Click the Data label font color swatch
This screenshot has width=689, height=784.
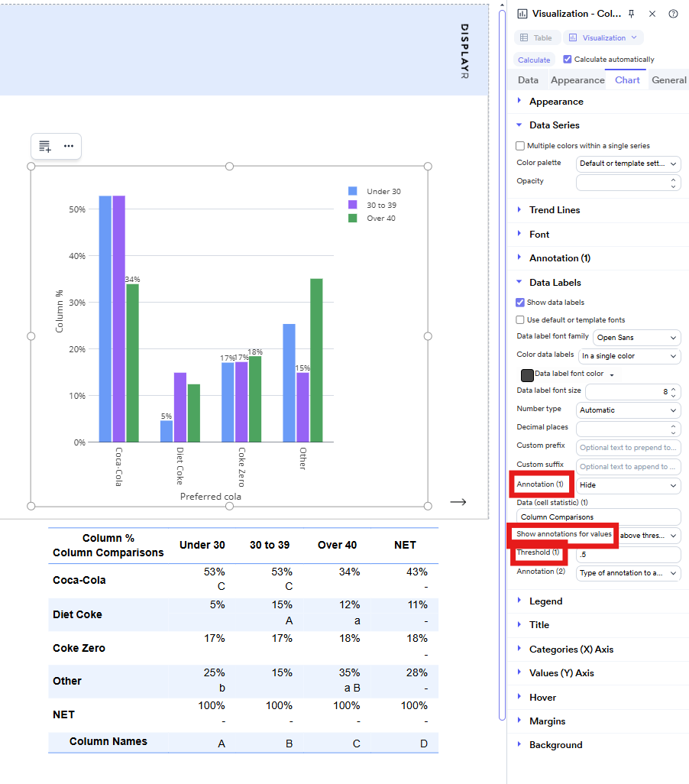526,375
